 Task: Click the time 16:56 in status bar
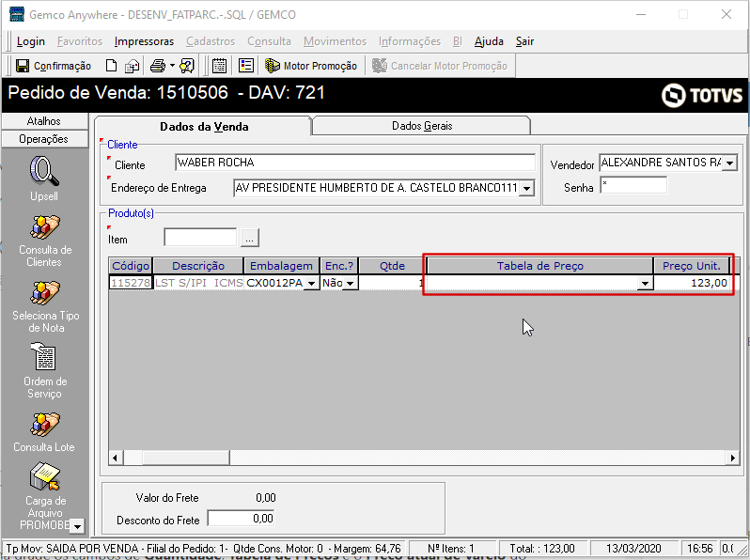click(699, 548)
